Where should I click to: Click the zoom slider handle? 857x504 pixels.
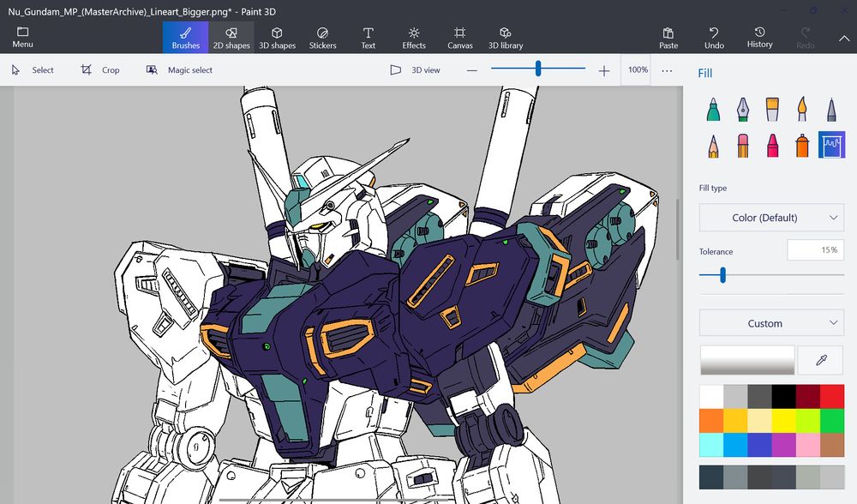[x=538, y=69]
